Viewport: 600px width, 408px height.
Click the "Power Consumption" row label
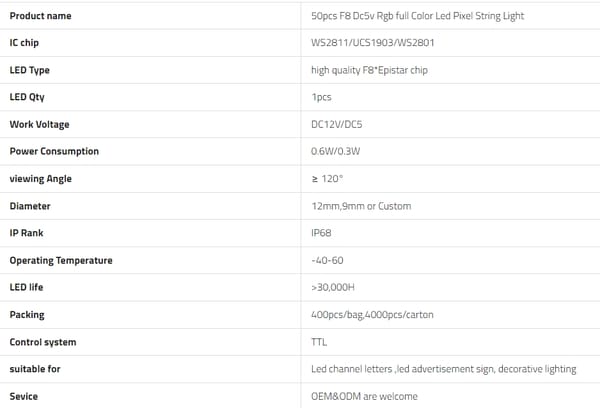pos(54,152)
